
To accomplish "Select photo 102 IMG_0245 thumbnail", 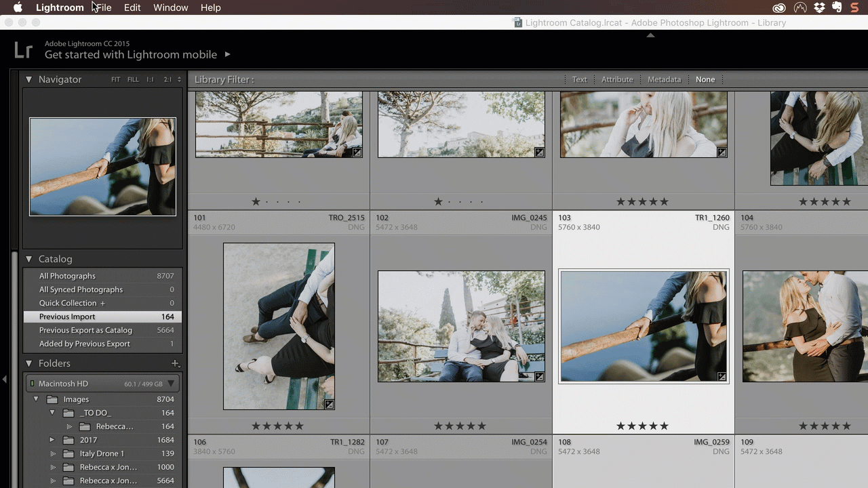I will 461,327.
